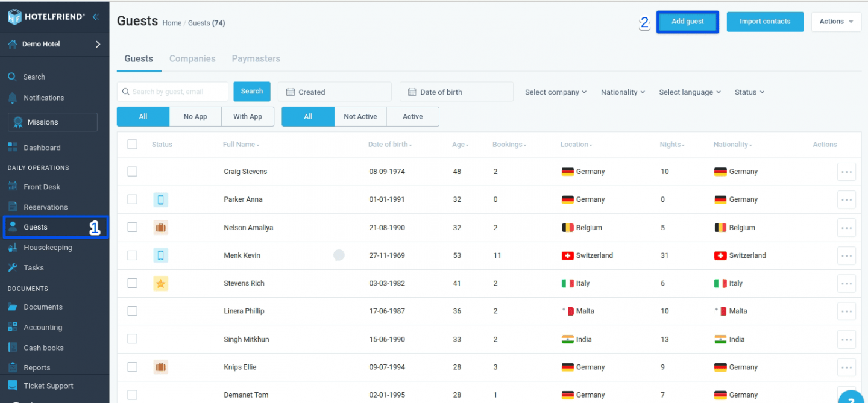Click the Add guest button
Screen dimensions: 868x403
pos(688,22)
